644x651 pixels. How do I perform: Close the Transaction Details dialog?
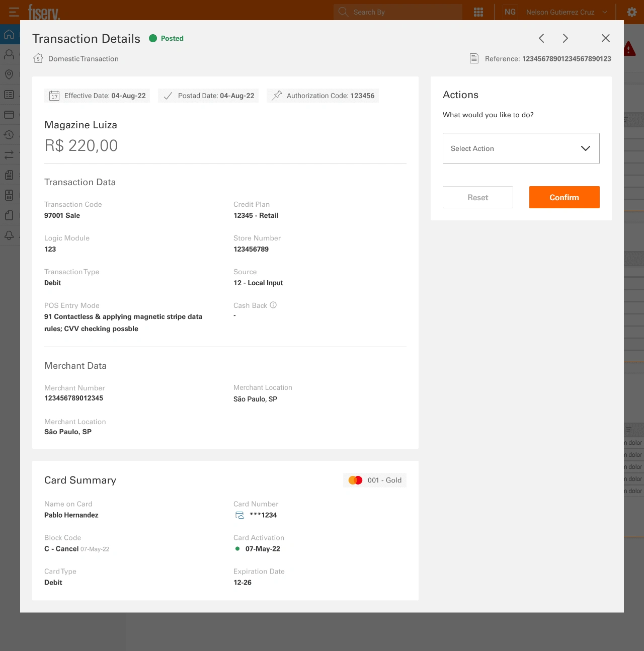click(605, 38)
